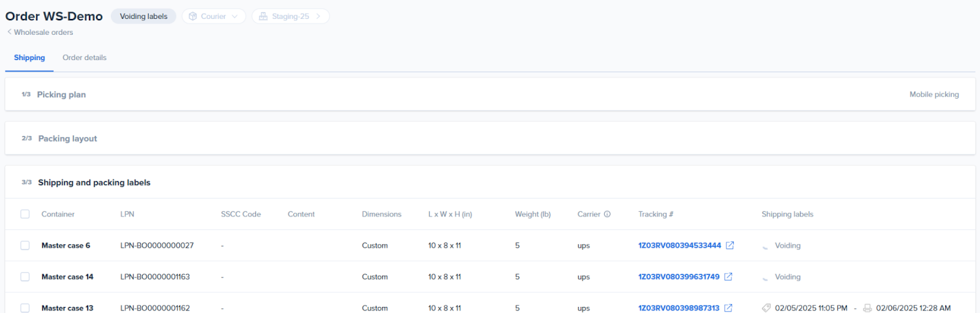Open the Courier dropdown
Viewport: 980px width, 313px height.
point(214,17)
